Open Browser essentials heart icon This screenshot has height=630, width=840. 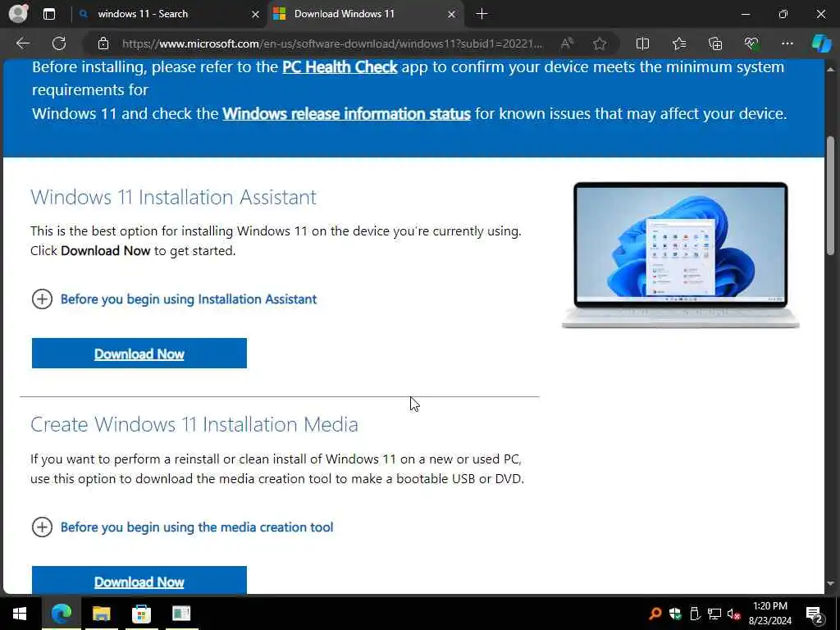click(x=751, y=43)
